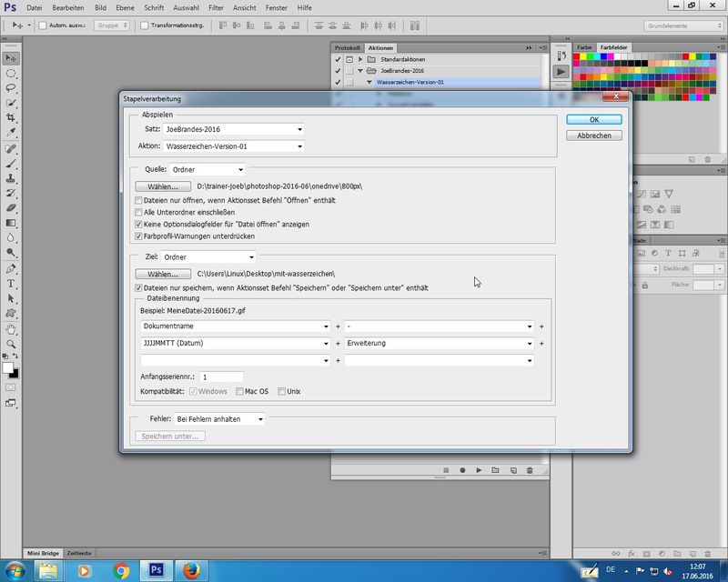The height and width of the screenshot is (582, 728).
Task: Click the Anfangsseriennr. input field
Action: pyautogui.click(x=221, y=376)
